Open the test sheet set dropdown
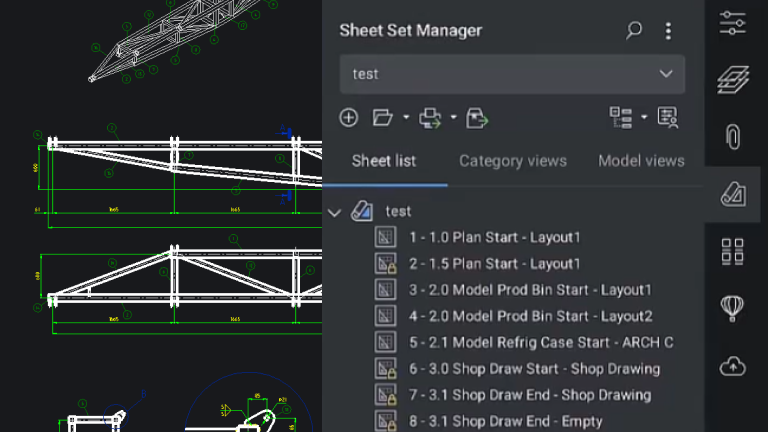This screenshot has height=432, width=768. coord(512,74)
